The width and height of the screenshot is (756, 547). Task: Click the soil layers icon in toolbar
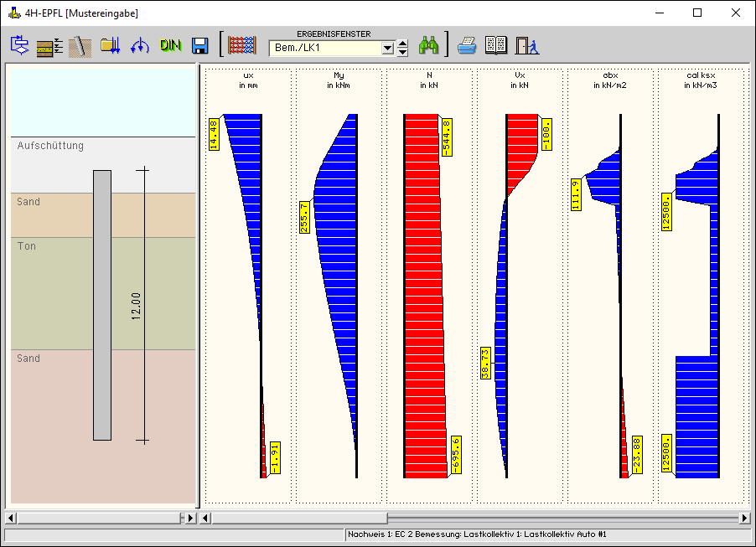(49, 46)
